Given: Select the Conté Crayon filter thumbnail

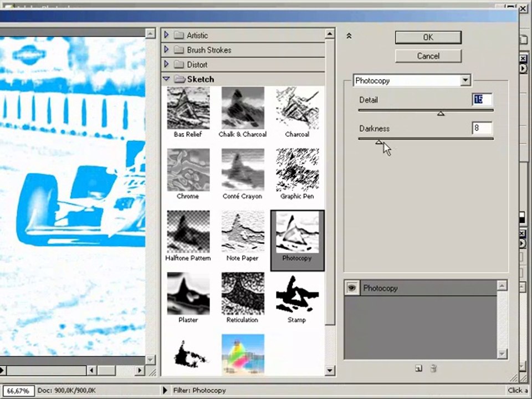Looking at the screenshot, I should (243, 170).
